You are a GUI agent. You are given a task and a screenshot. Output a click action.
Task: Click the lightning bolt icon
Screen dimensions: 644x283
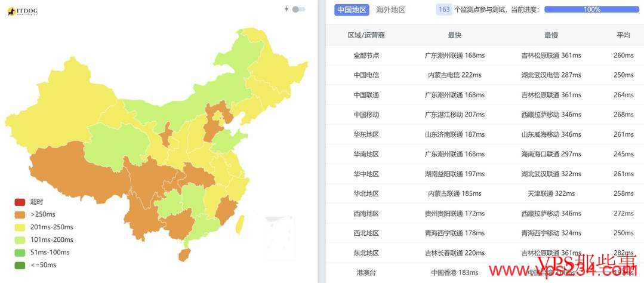pos(286,9)
